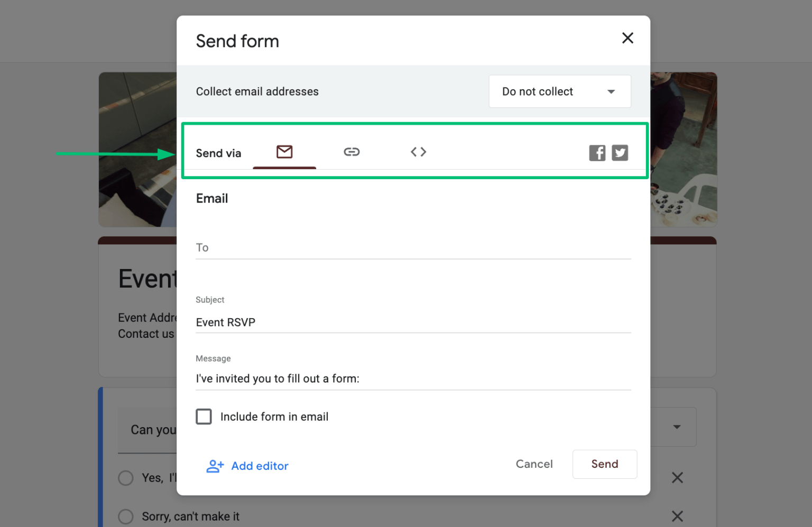
Task: Close the Send form dialog
Action: coord(628,38)
